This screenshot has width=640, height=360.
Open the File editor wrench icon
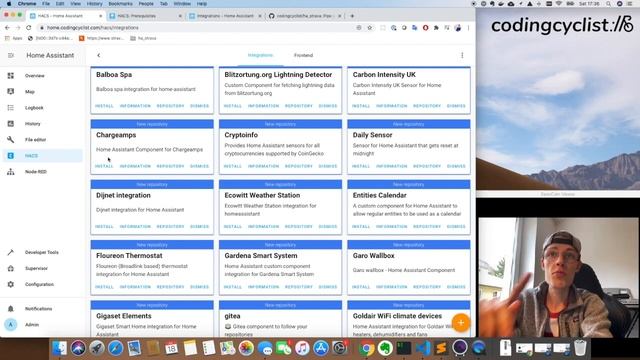click(x=11, y=140)
